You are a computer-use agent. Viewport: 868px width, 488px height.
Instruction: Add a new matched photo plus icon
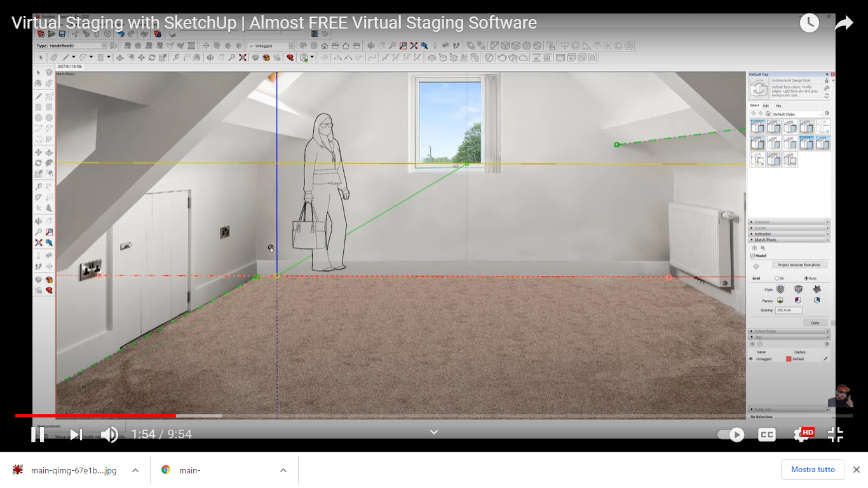pyautogui.click(x=755, y=248)
